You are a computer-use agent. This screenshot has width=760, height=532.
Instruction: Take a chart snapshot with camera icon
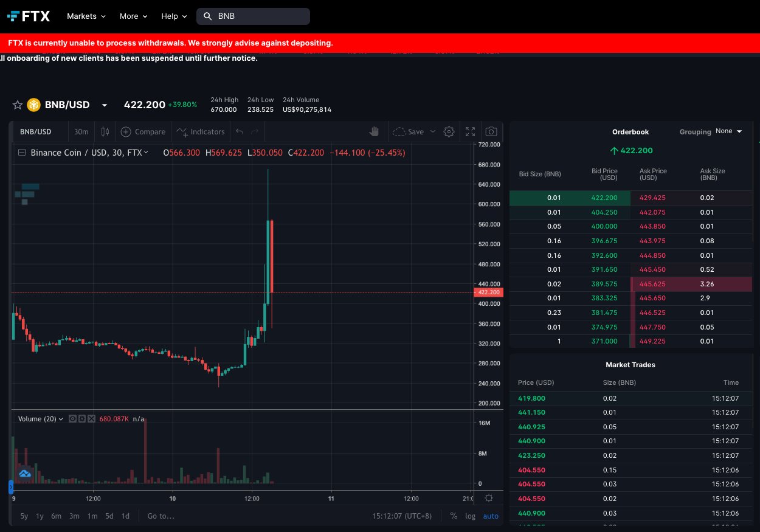click(491, 131)
